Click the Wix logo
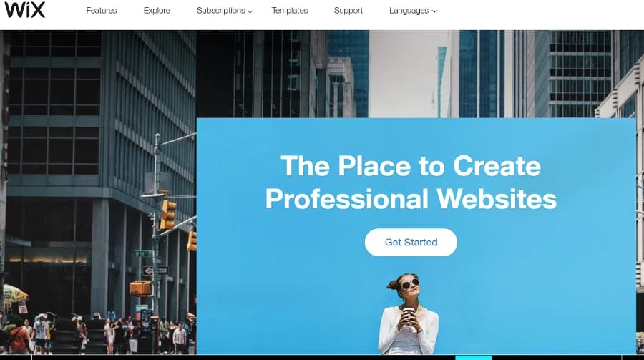This screenshot has width=644, height=360. click(x=24, y=10)
